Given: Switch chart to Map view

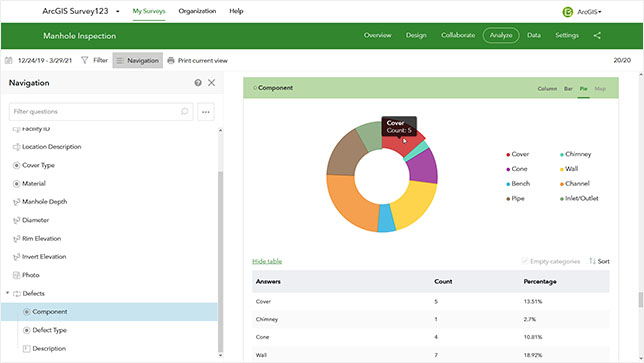Looking at the screenshot, I should click(600, 89).
